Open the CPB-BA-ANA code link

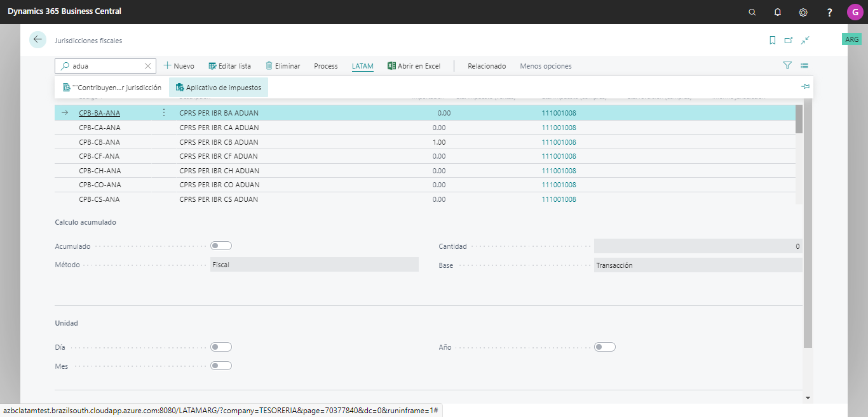coord(99,113)
